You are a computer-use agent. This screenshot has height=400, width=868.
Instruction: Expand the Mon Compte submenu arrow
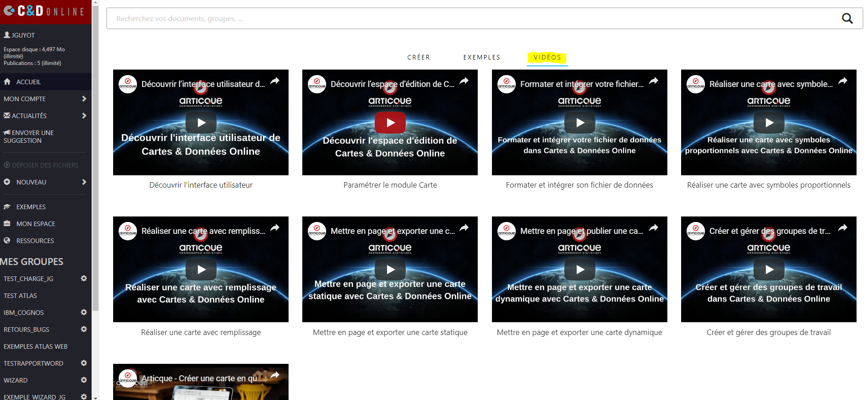point(84,98)
